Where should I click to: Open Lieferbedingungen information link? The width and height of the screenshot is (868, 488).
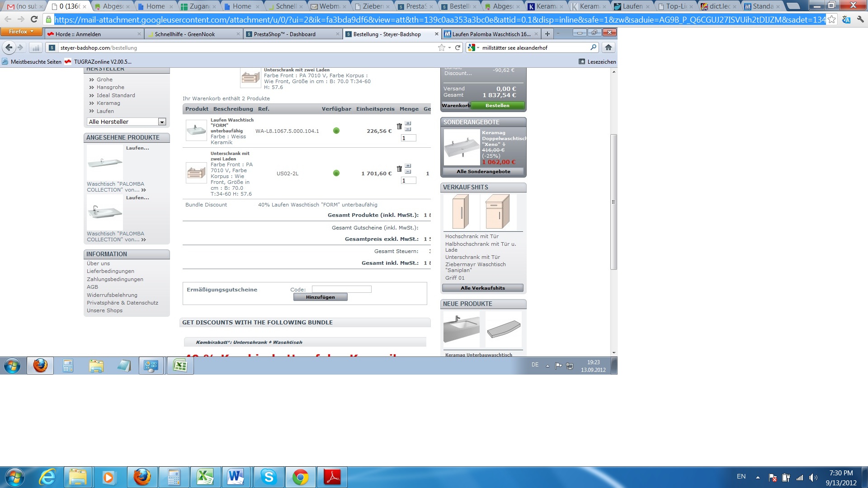(x=110, y=271)
